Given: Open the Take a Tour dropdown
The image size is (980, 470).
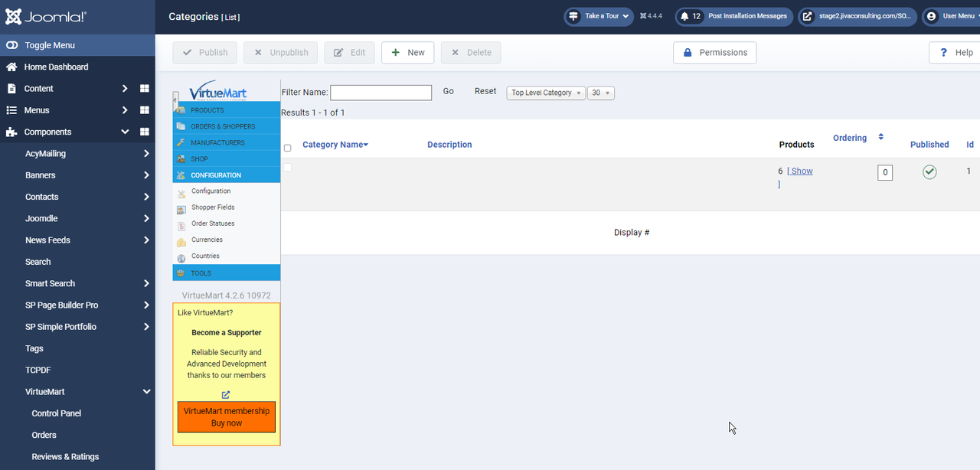Looking at the screenshot, I should click(599, 16).
